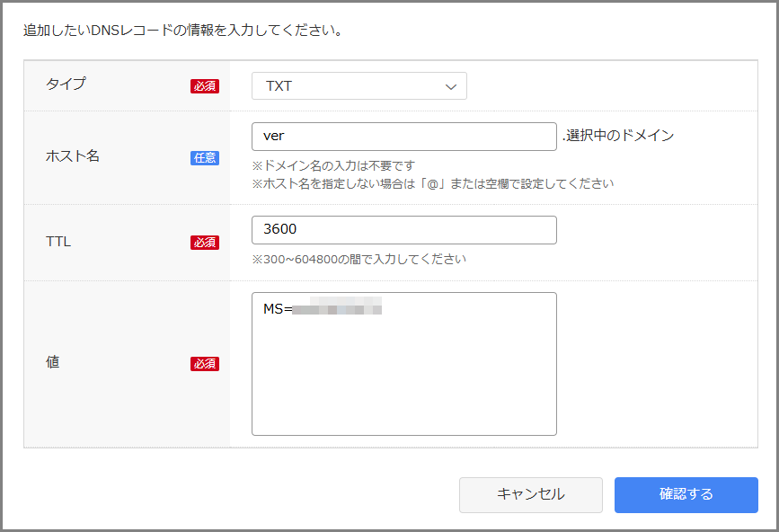779x532 pixels.
Task: Click the '.選択中のドメイン' suffix text
Action: coord(618,137)
